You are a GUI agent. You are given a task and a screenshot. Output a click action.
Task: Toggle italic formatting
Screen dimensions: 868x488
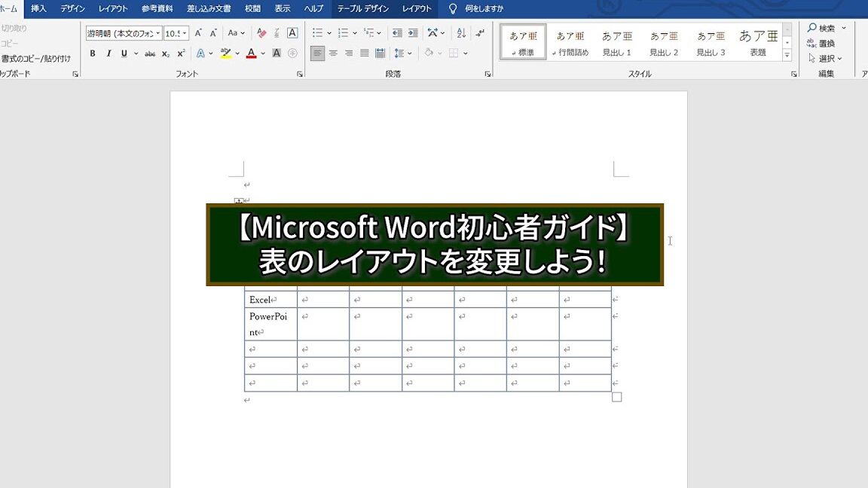coord(108,53)
